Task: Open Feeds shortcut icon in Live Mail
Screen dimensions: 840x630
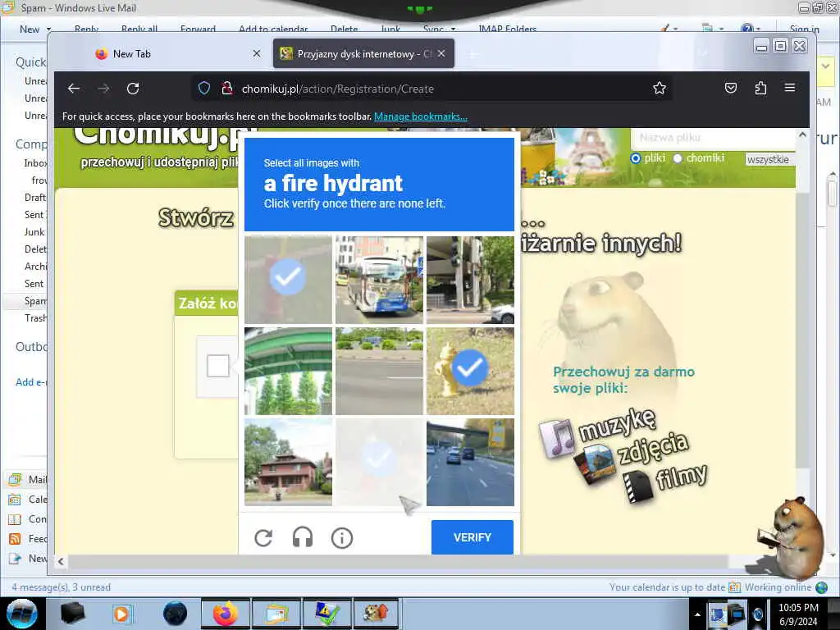Action: 15,538
